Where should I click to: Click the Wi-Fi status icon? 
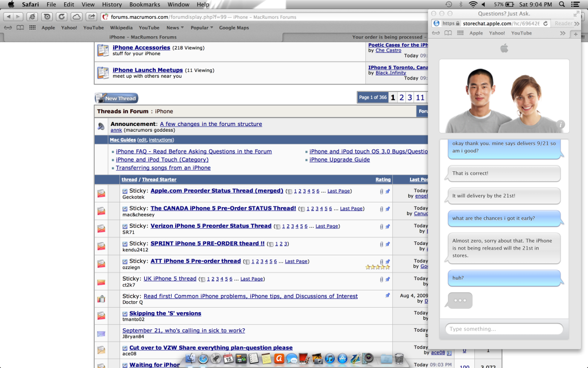pos(473,5)
